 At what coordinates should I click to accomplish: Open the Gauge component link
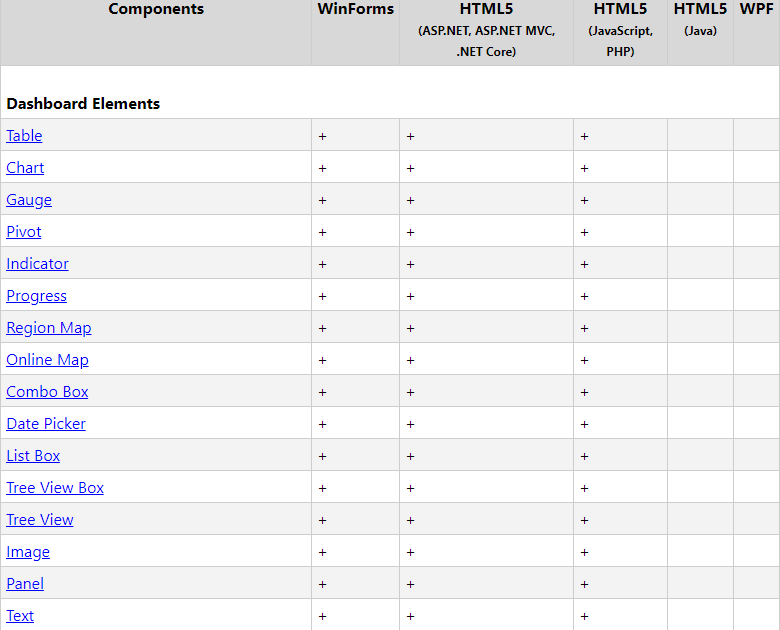[x=29, y=200]
